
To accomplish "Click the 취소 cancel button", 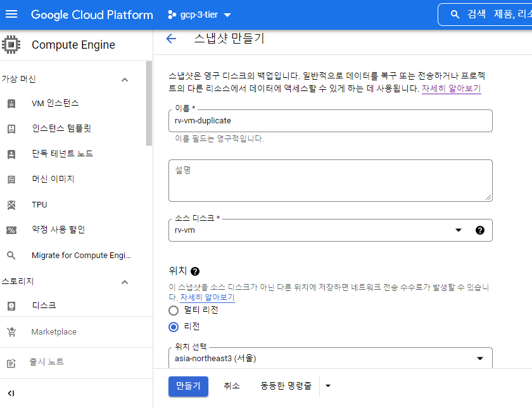I will point(232,386).
